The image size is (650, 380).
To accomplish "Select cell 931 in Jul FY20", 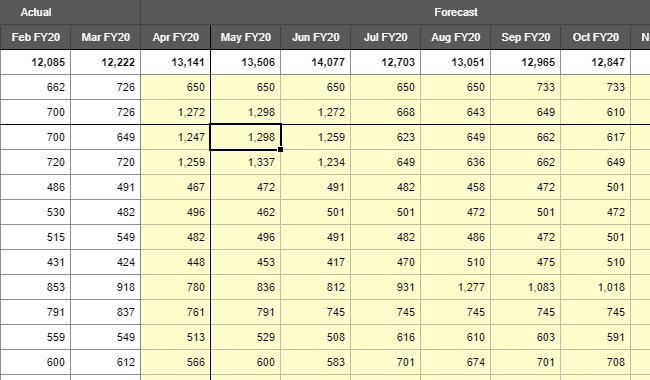I will pyautogui.click(x=386, y=287).
